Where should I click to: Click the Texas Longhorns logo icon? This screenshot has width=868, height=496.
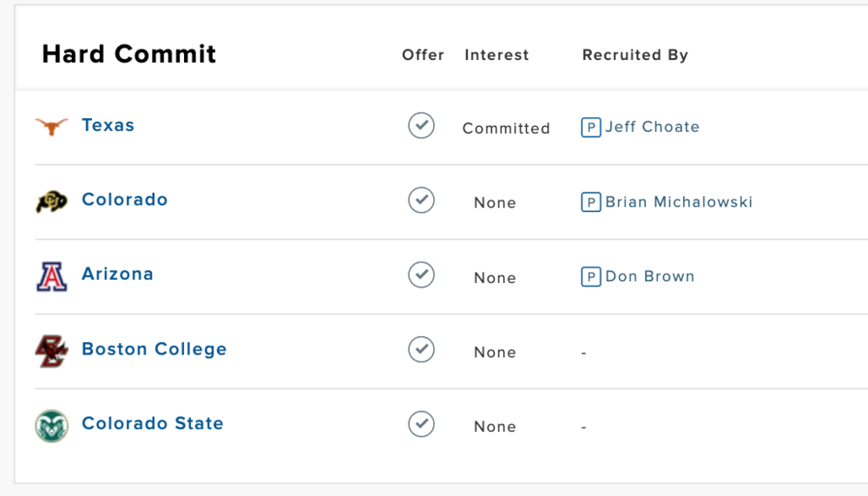pyautogui.click(x=51, y=127)
